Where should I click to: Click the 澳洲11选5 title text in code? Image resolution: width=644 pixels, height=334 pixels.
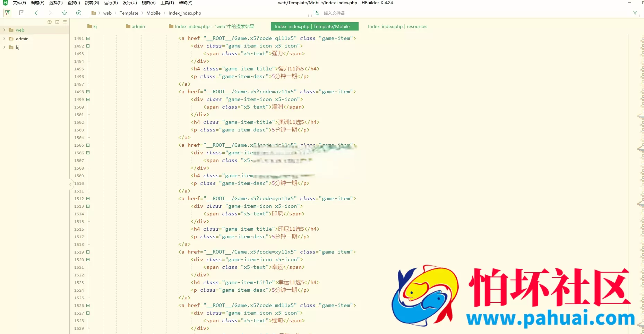[291, 122]
